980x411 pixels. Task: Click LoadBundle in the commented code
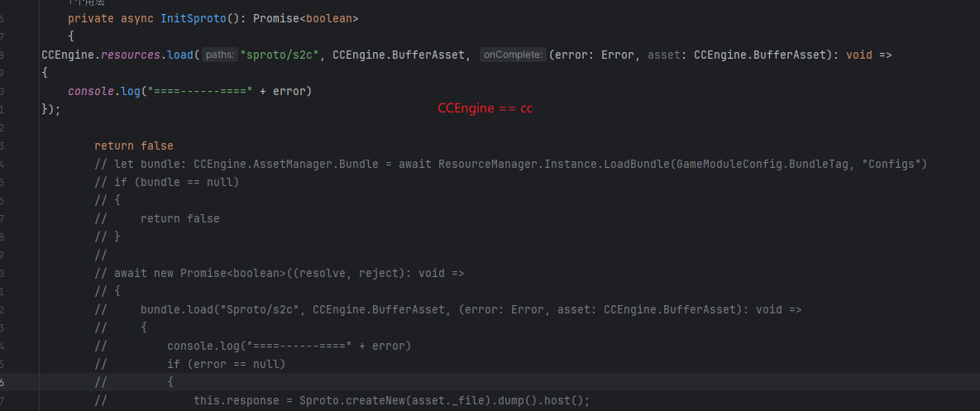coord(637,164)
